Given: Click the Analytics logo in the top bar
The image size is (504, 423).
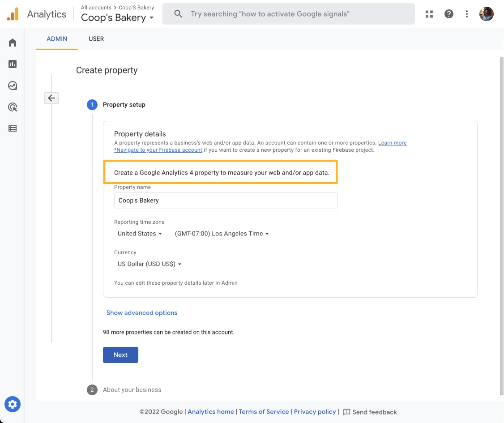Looking at the screenshot, I should [x=36, y=14].
